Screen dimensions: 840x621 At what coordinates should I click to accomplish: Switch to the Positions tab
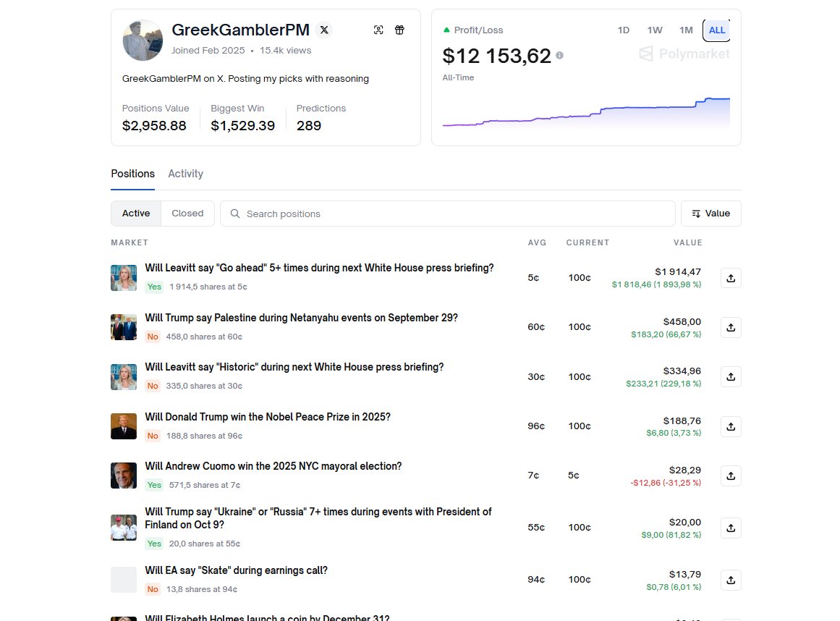(x=133, y=174)
